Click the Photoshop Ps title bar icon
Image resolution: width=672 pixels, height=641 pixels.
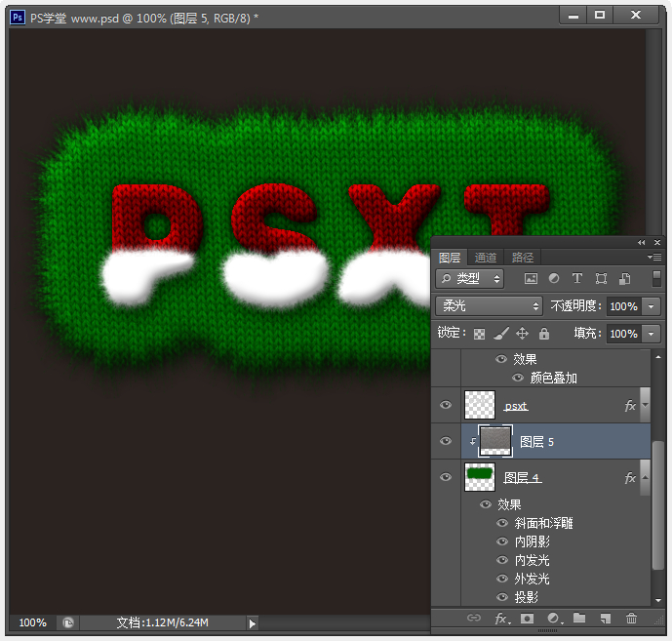pos(18,18)
